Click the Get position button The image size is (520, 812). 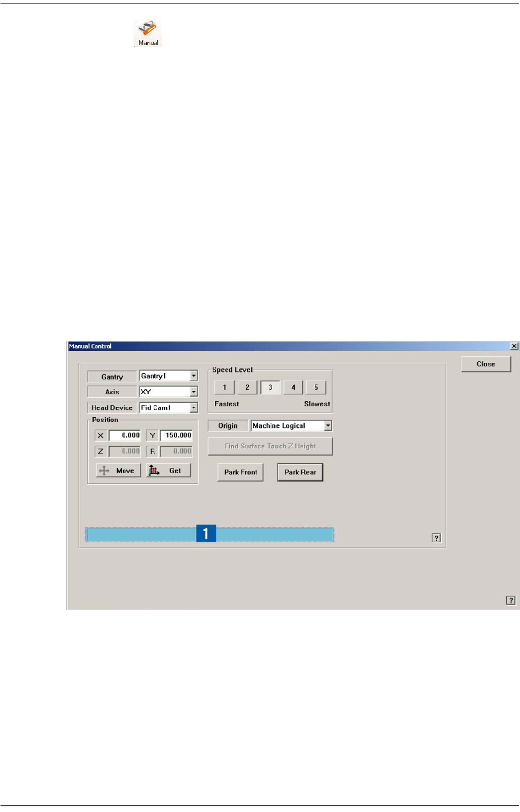point(169,471)
